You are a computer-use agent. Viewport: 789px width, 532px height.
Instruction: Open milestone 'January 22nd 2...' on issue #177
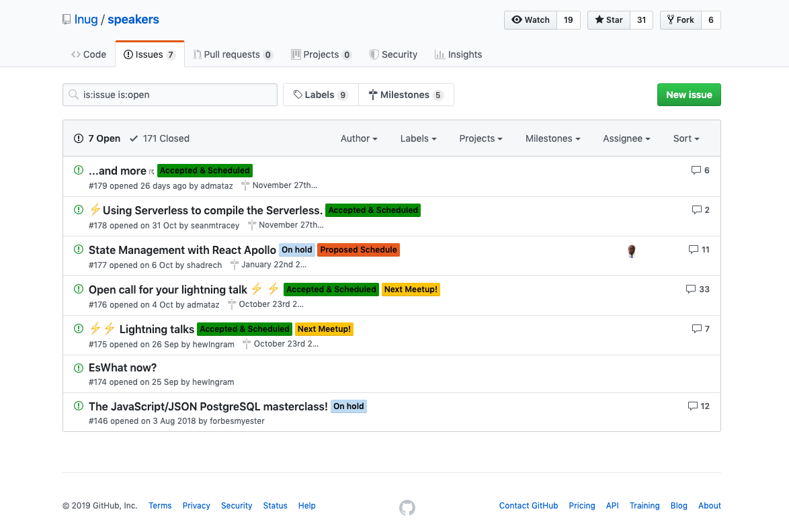coord(268,265)
